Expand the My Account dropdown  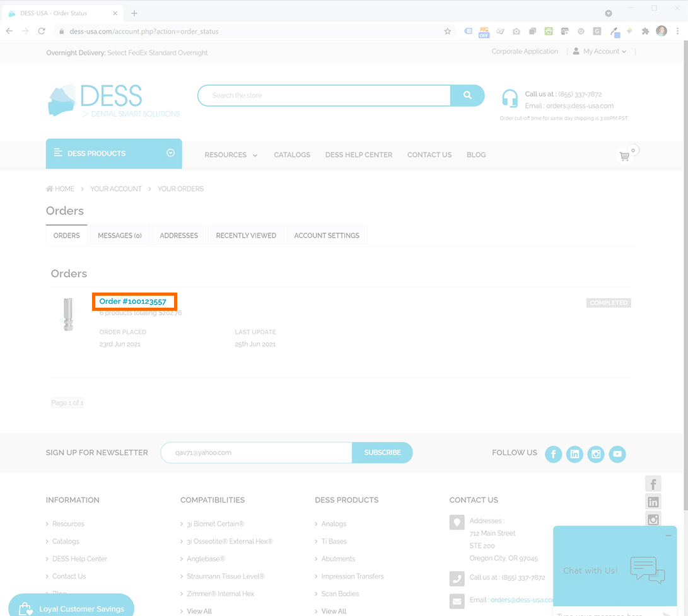coord(600,51)
